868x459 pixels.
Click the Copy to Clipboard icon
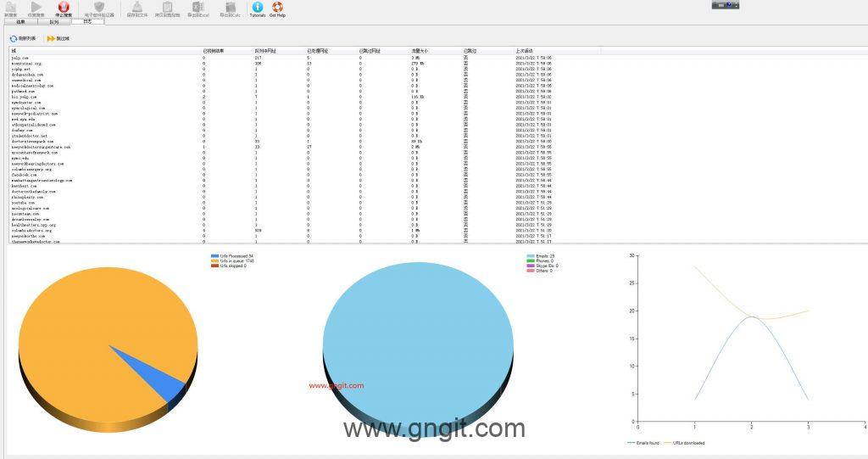167,8
